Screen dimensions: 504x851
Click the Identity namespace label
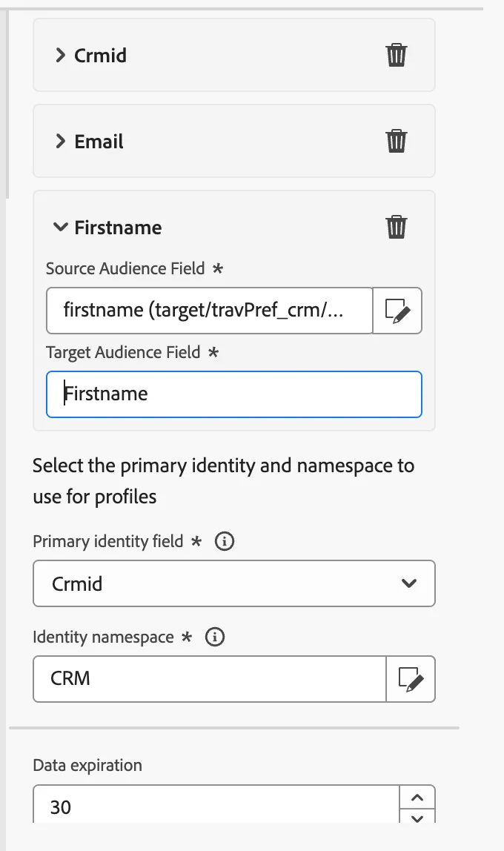coord(103,637)
